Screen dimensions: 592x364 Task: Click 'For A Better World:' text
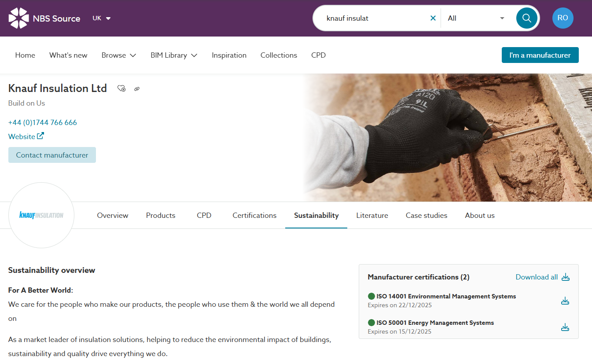(40, 290)
